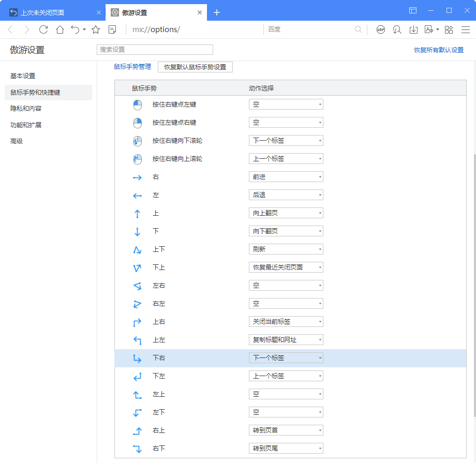Click the 搜索设置 search field
Screen dimensions: 476x463
coord(155,50)
